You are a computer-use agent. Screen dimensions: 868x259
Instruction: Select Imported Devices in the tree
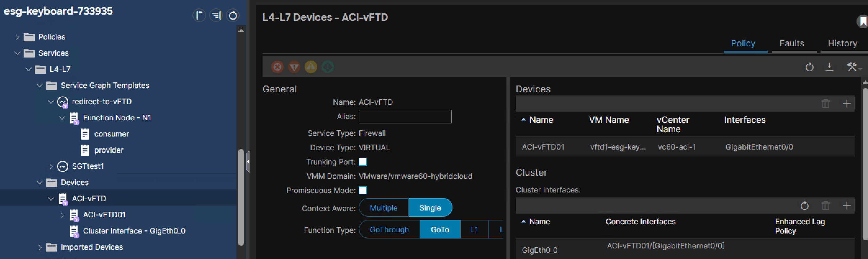click(x=92, y=247)
